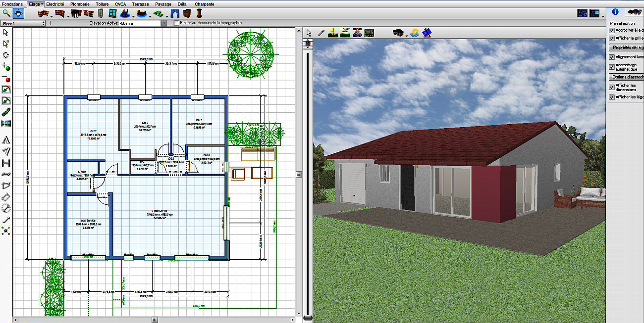Activate the pan hand tool
The width and height of the screenshot is (644, 323).
pyautogui.click(x=19, y=13)
